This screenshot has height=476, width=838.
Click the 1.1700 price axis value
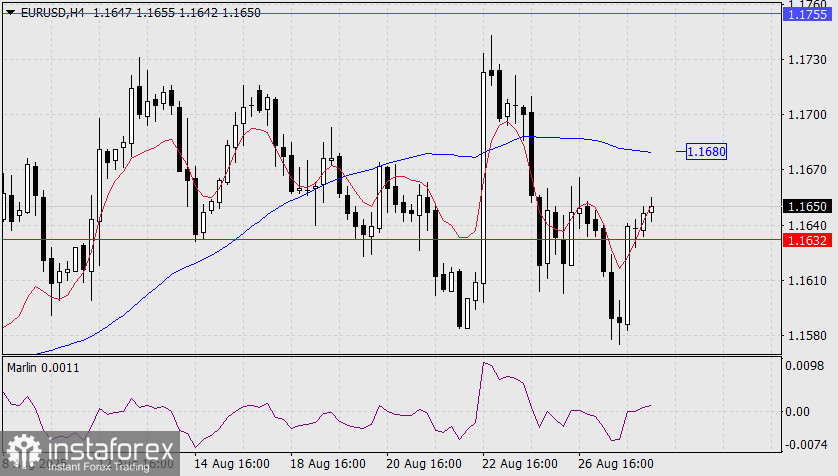click(x=807, y=114)
